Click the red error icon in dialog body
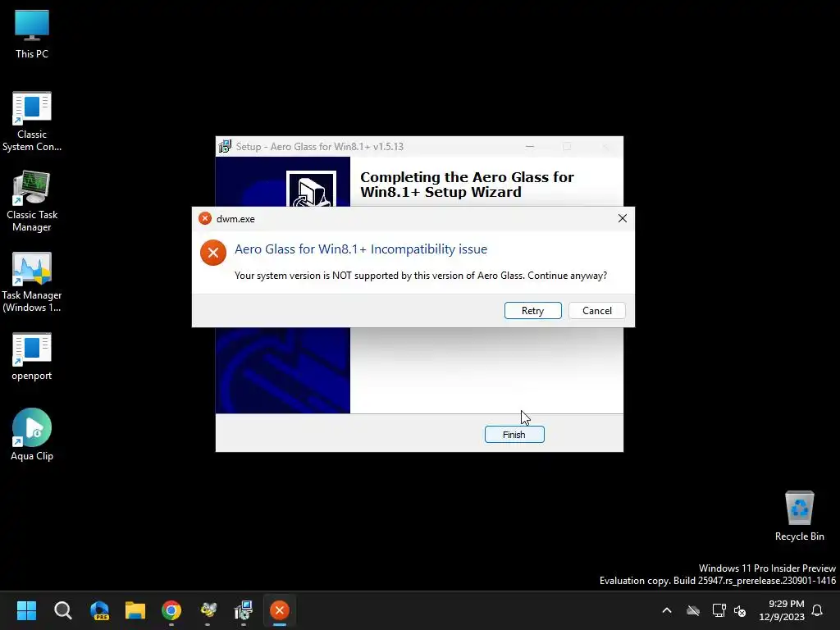 point(213,253)
